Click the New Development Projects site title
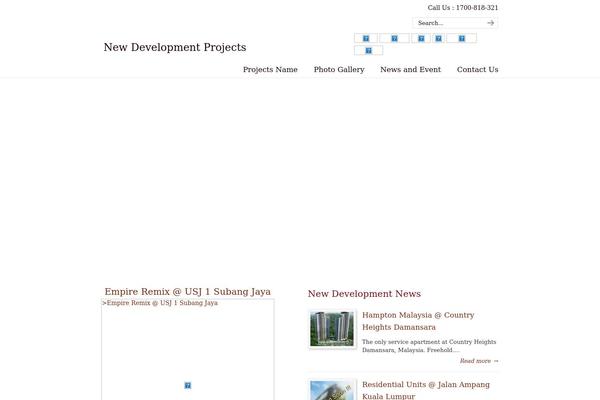 click(175, 47)
